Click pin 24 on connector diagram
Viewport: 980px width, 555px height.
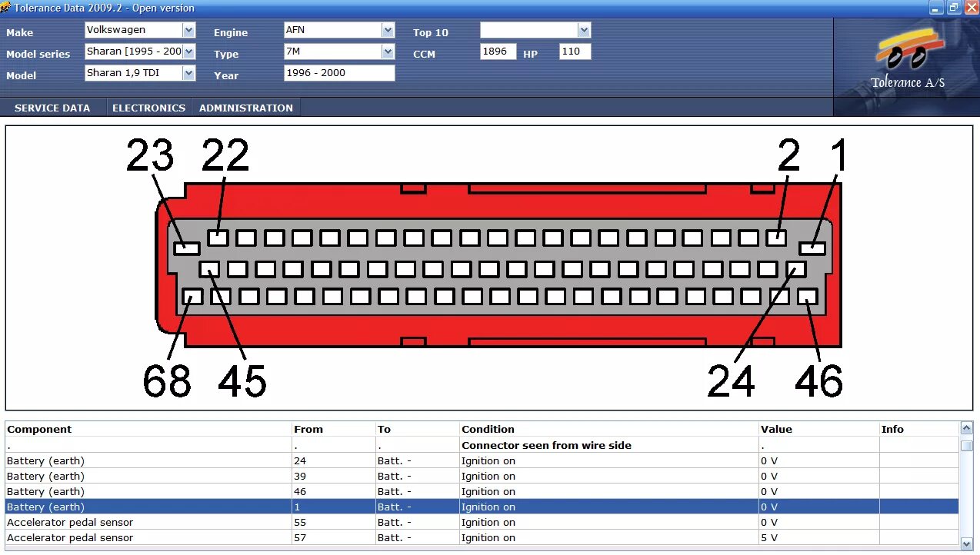[796, 269]
